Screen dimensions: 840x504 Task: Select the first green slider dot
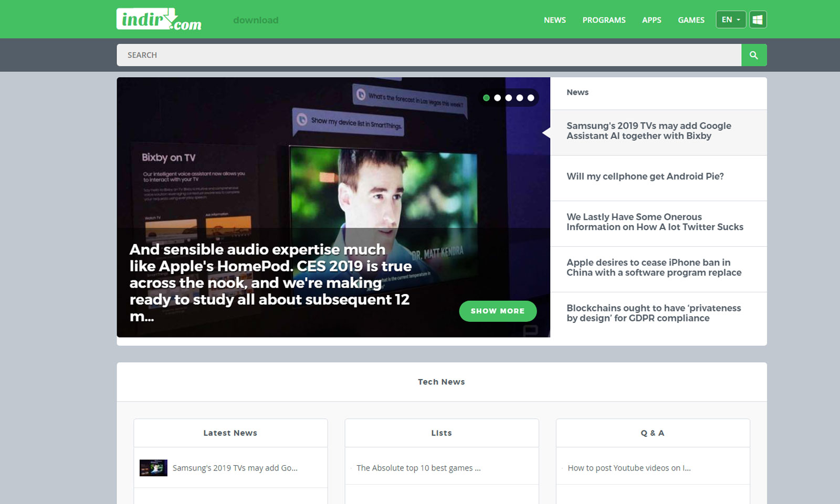click(486, 98)
